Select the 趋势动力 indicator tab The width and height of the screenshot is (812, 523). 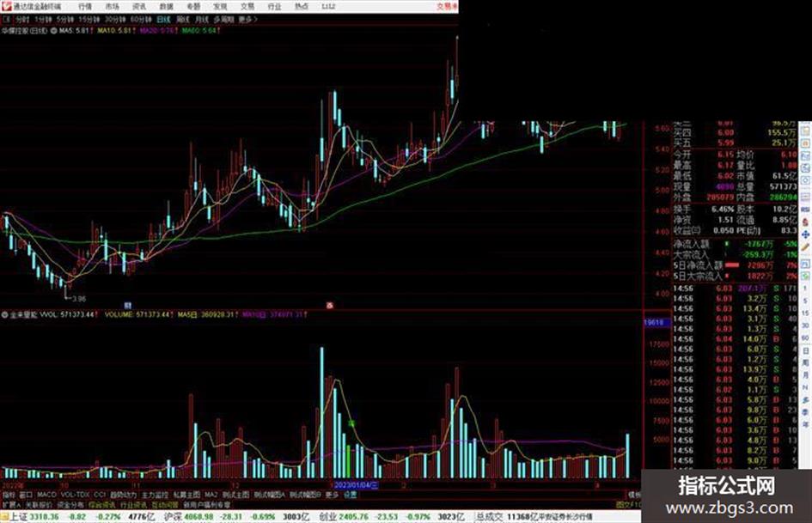pos(123,495)
